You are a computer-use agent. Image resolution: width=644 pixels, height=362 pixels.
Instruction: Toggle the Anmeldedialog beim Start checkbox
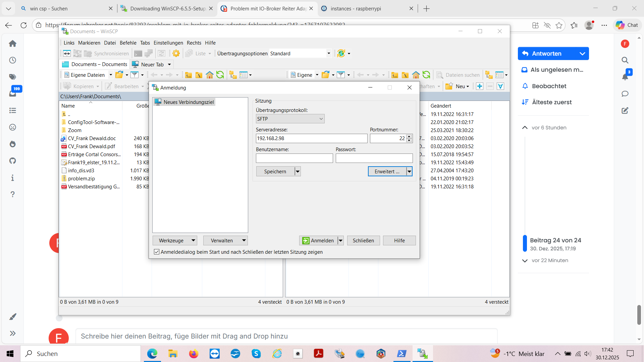(x=157, y=252)
